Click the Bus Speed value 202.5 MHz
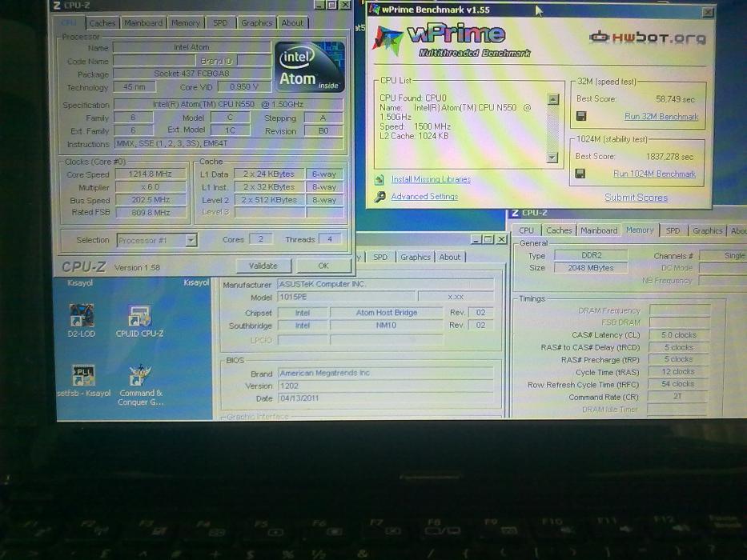 (x=151, y=199)
